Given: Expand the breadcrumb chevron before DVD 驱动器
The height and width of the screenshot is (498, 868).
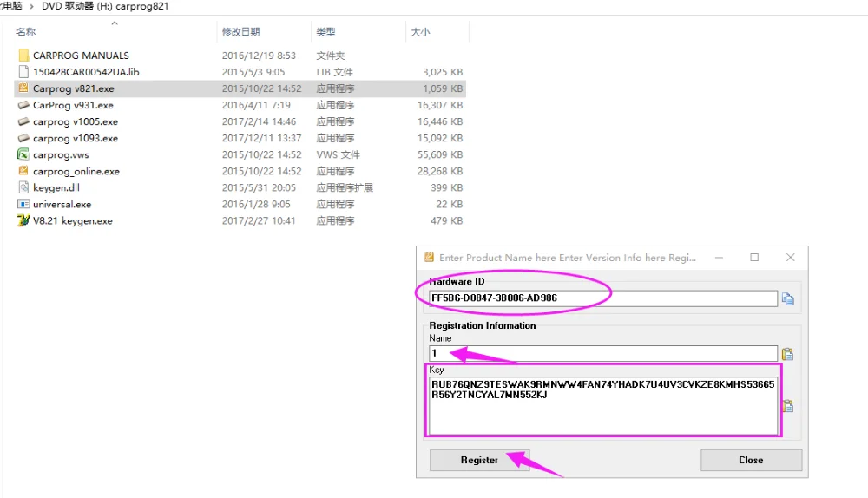Looking at the screenshot, I should click(31, 7).
